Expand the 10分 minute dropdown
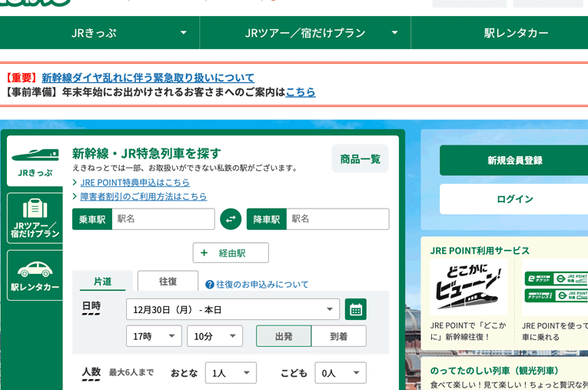This screenshot has height=390, width=588. tap(214, 336)
